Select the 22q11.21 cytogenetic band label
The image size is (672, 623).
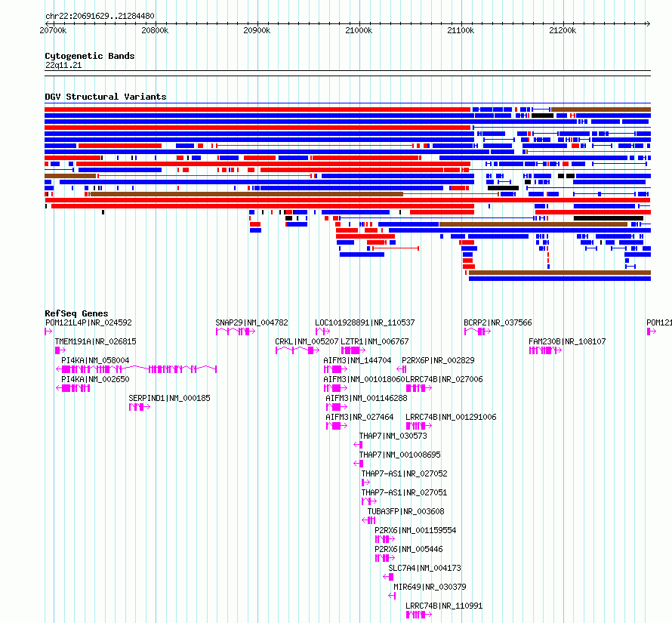(x=63, y=65)
